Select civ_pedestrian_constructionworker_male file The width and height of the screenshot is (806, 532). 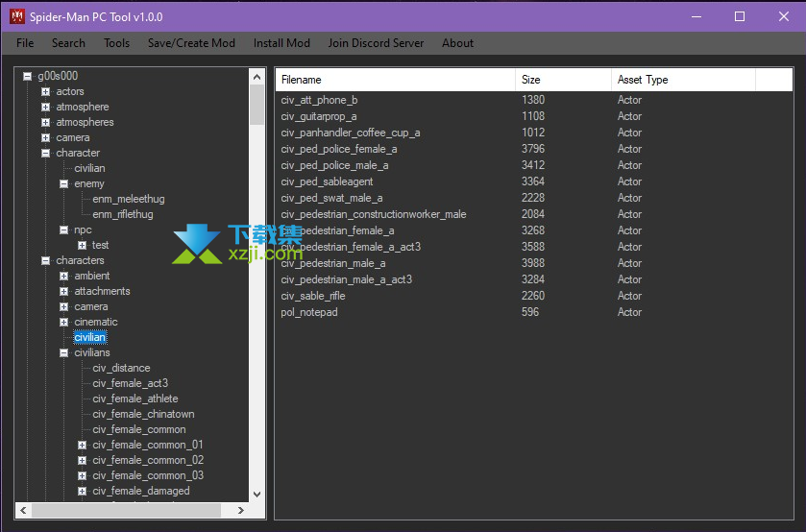[x=374, y=214]
